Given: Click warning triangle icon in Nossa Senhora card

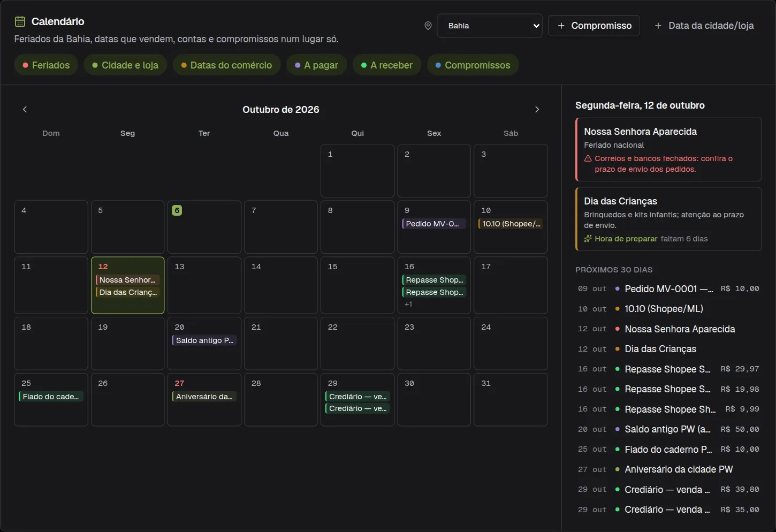Looking at the screenshot, I should pos(588,158).
